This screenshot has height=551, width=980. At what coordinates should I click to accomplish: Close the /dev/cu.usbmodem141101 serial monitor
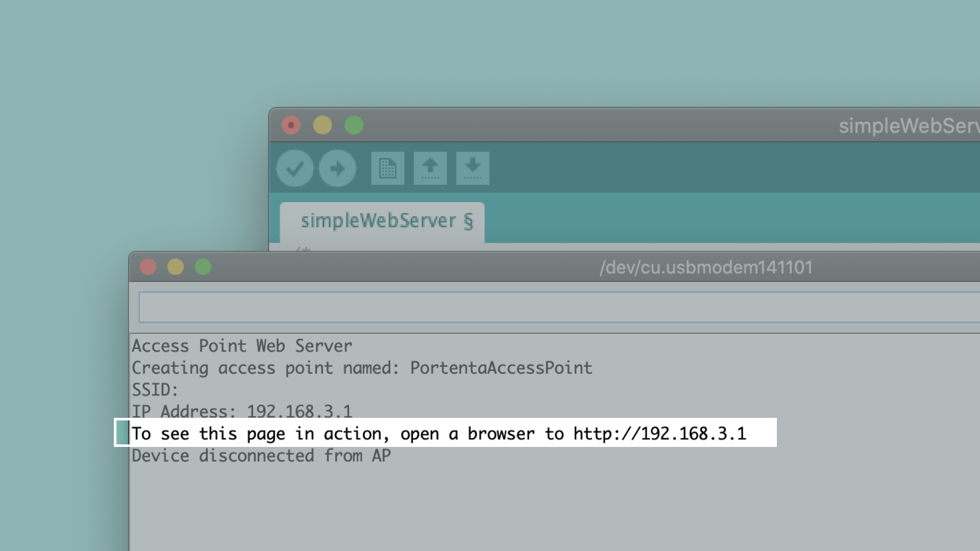click(x=148, y=267)
